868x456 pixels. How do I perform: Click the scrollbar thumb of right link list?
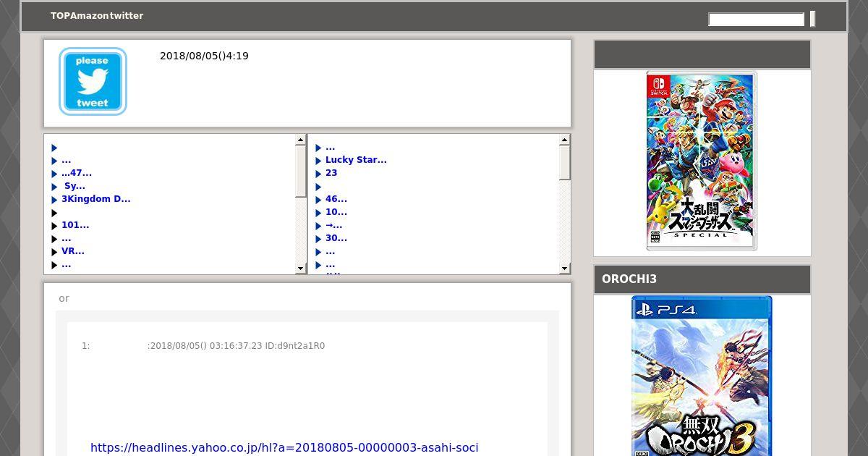click(565, 163)
